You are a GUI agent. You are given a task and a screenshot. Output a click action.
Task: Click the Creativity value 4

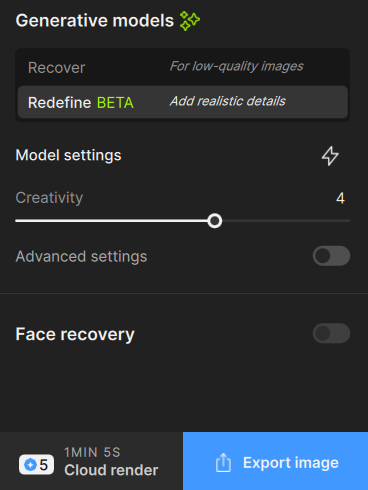tap(340, 198)
